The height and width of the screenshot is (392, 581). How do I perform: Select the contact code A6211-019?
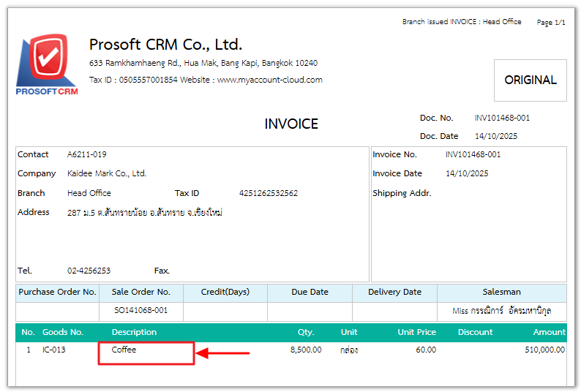[87, 154]
